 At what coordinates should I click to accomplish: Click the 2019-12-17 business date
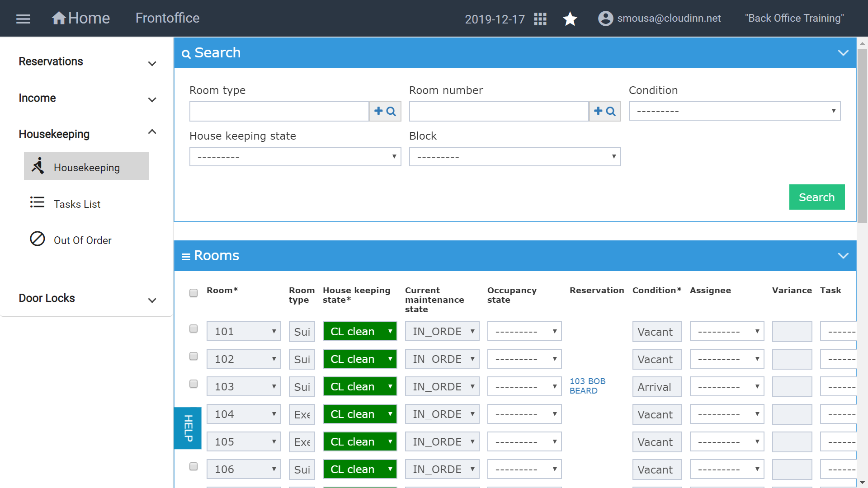[495, 19]
